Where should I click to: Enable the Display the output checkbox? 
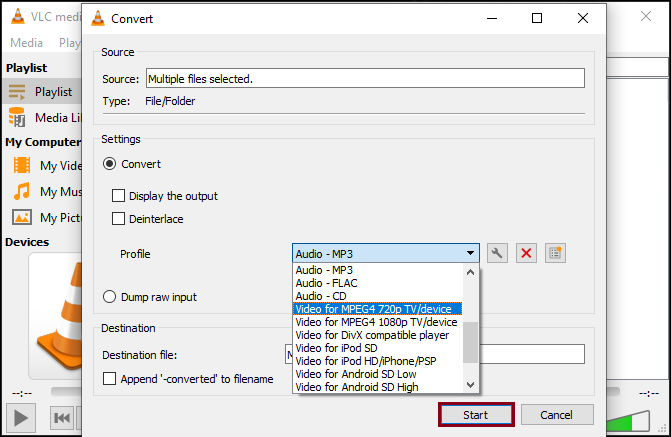(x=119, y=196)
